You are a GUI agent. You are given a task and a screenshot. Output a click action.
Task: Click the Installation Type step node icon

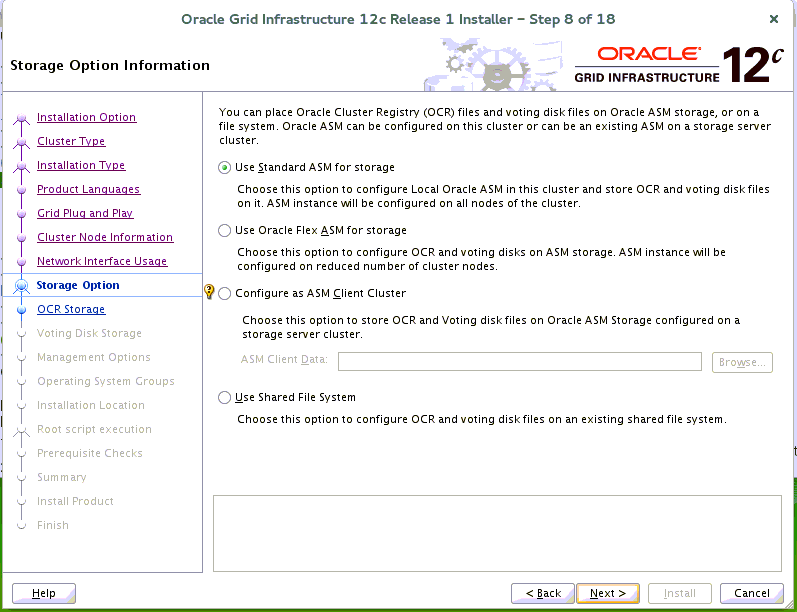[x=21, y=166]
